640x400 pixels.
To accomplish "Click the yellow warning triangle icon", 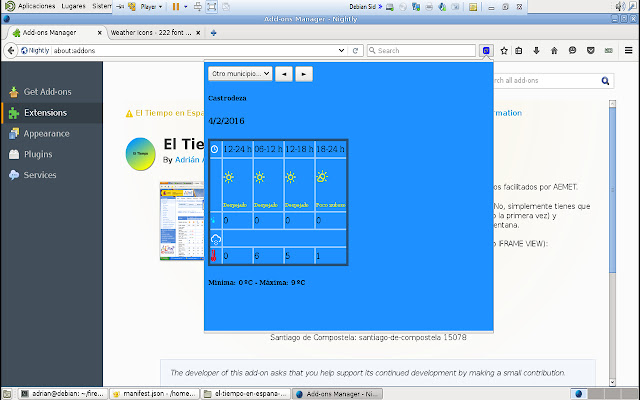I will pyautogui.click(x=129, y=113).
